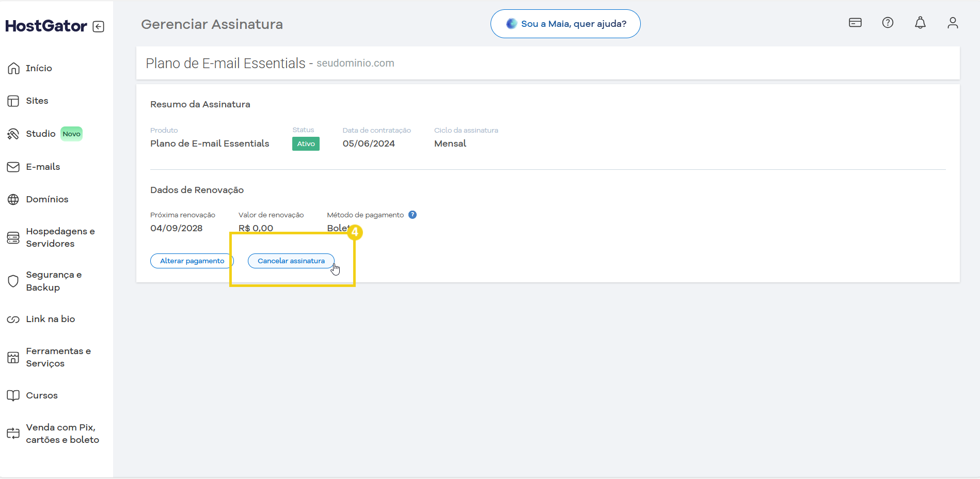Click next renewal date 04/09/2028
The width and height of the screenshot is (980, 479).
click(176, 228)
